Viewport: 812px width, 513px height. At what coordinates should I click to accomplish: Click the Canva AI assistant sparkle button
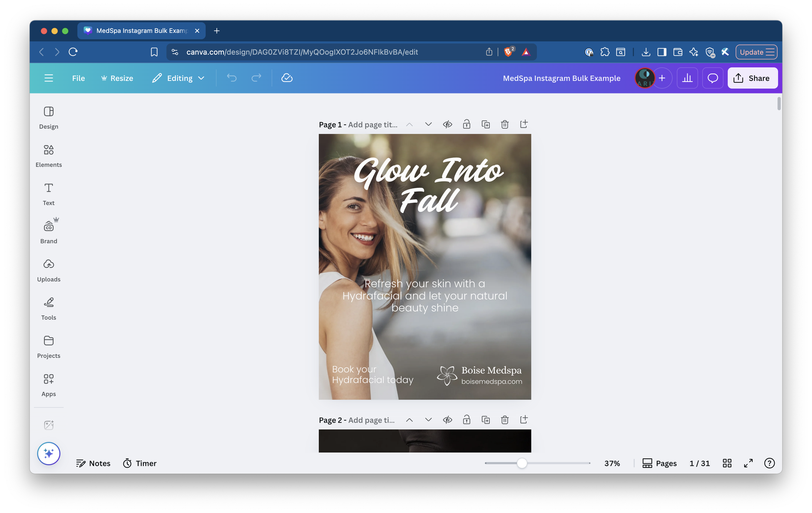coord(49,453)
